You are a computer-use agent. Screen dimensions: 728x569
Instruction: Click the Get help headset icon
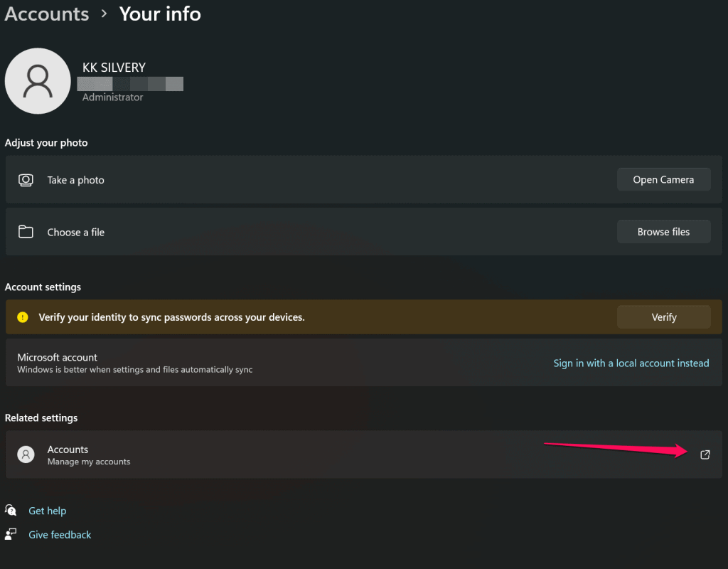(x=11, y=511)
